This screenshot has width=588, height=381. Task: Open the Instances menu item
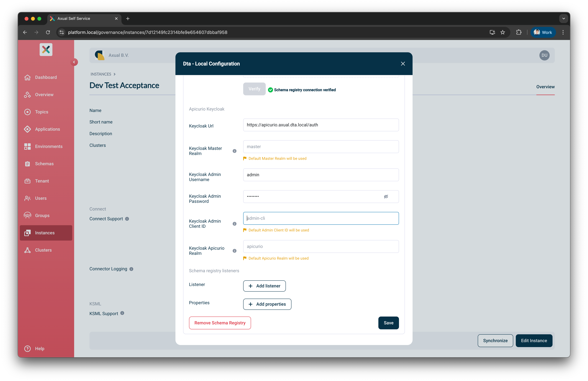click(45, 233)
